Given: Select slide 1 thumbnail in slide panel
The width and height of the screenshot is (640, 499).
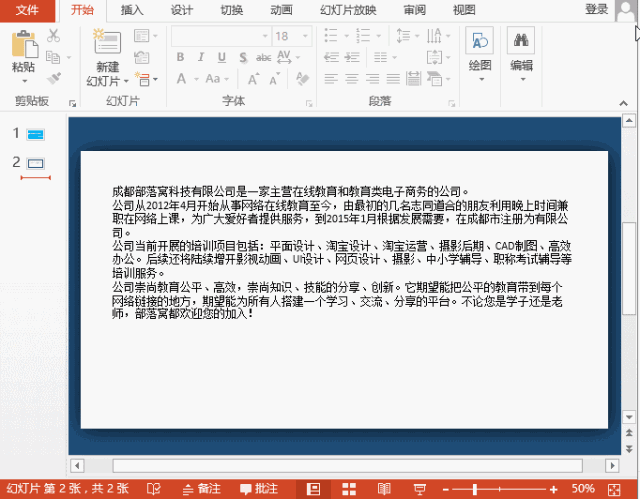Looking at the screenshot, I should coord(36,134).
